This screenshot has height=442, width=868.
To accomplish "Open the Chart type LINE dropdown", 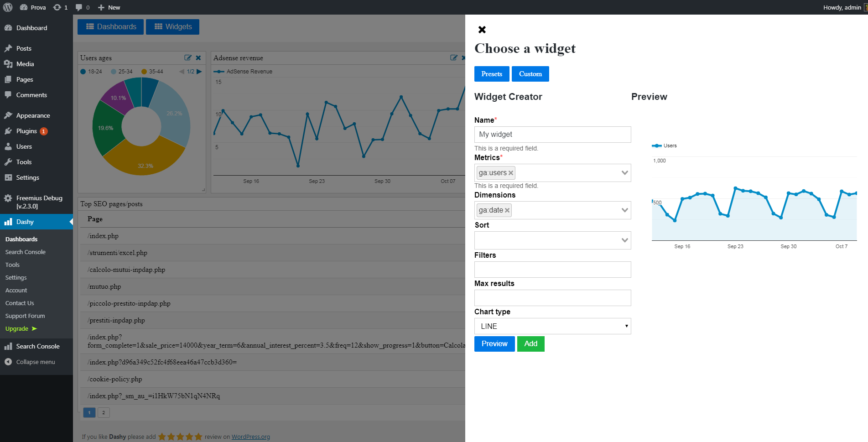I will [552, 326].
